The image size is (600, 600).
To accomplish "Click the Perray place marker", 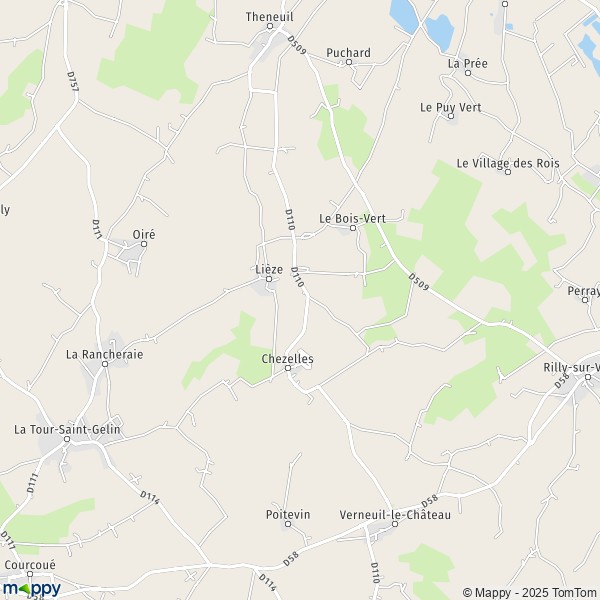I will point(585,300).
